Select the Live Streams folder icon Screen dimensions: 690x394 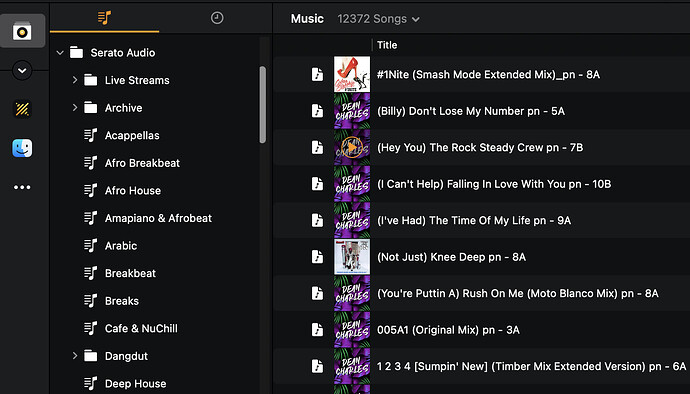click(x=91, y=80)
